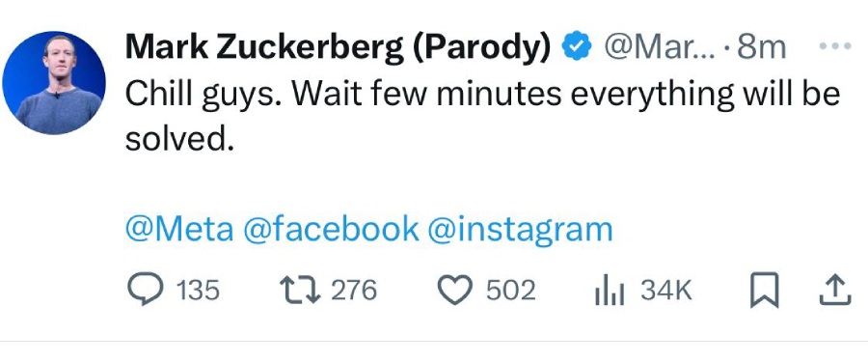This screenshot has height=362, width=868.
Task: Open the @facebook mention link
Action: 331,230
